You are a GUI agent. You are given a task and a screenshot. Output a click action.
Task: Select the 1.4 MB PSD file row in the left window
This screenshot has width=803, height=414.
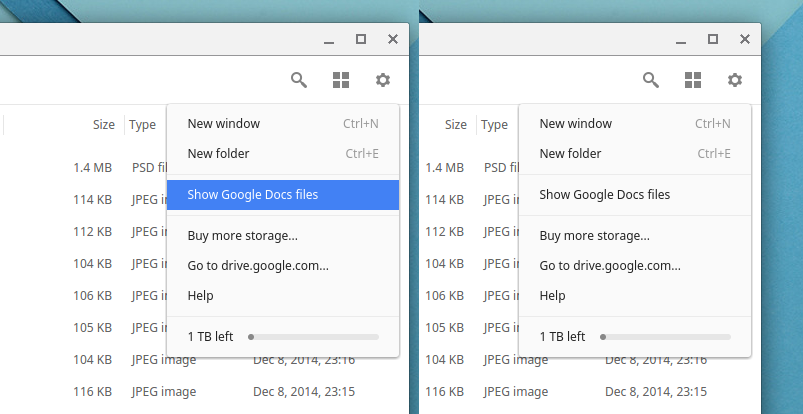[x=90, y=168]
